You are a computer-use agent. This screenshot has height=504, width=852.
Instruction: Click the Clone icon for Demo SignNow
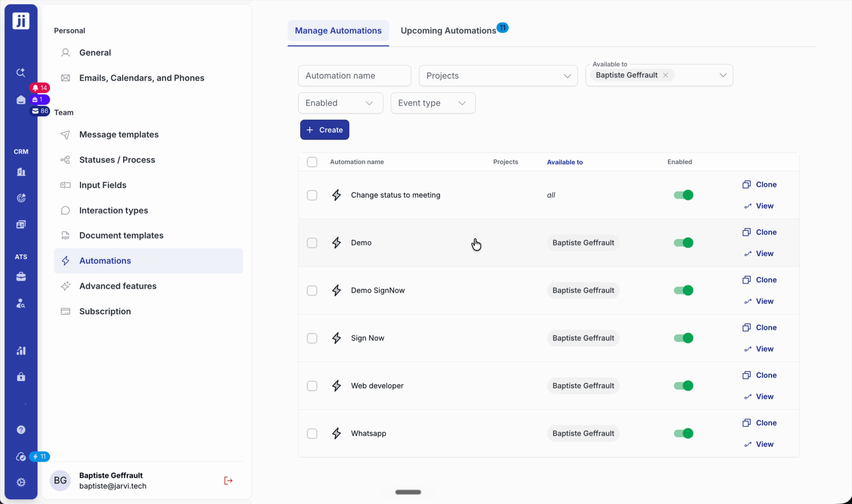pyautogui.click(x=747, y=280)
